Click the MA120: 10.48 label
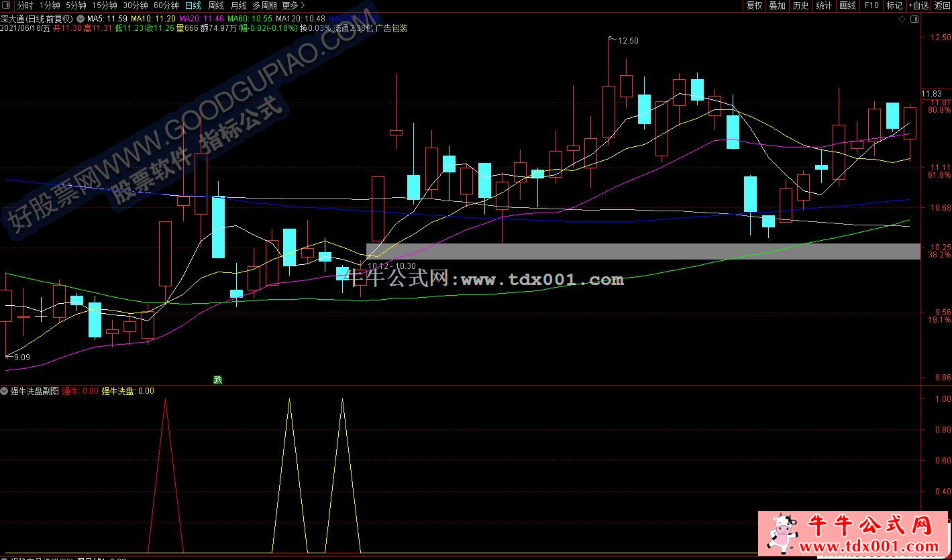 301,19
